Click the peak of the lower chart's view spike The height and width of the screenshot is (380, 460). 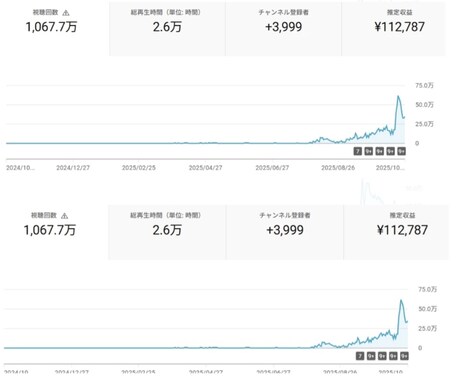401,300
